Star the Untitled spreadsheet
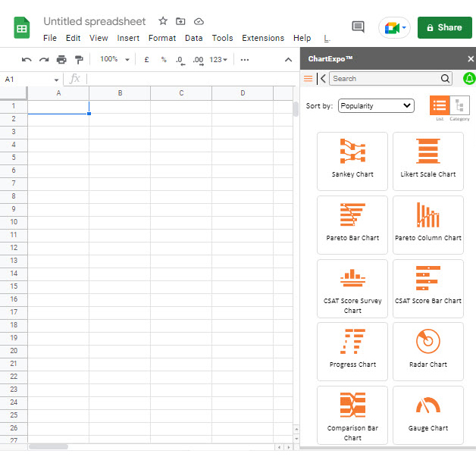476x460 pixels. (x=163, y=21)
